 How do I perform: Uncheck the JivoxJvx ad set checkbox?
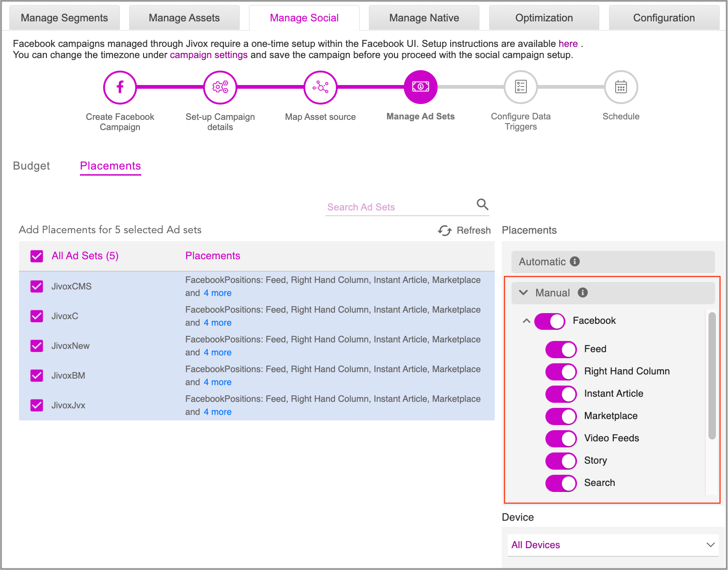pos(37,406)
